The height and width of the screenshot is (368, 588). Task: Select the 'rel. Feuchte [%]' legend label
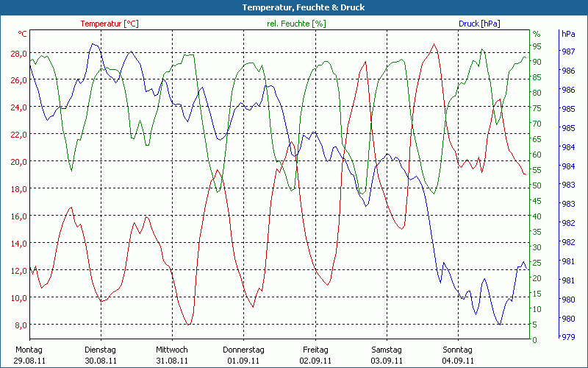coord(296,24)
